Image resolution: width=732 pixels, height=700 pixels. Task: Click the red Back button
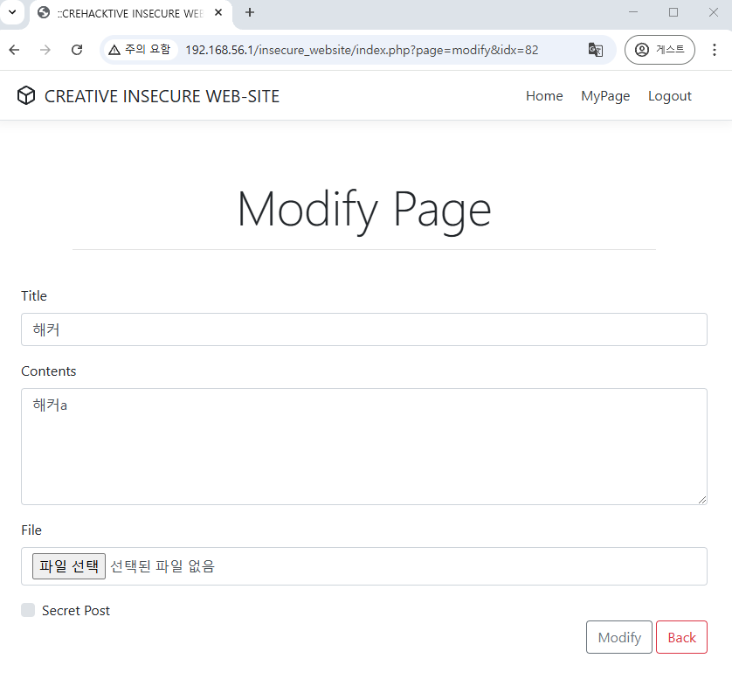pos(681,637)
